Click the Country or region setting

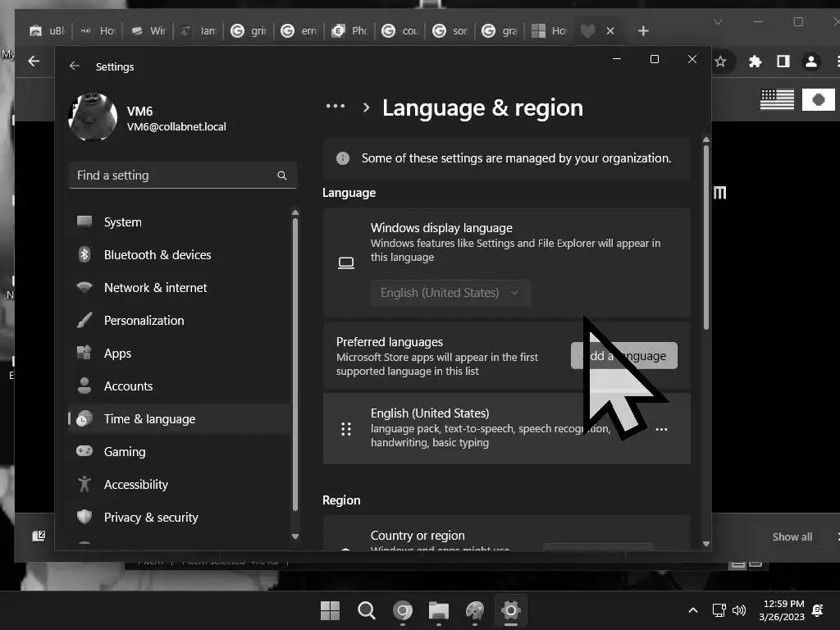(x=507, y=533)
